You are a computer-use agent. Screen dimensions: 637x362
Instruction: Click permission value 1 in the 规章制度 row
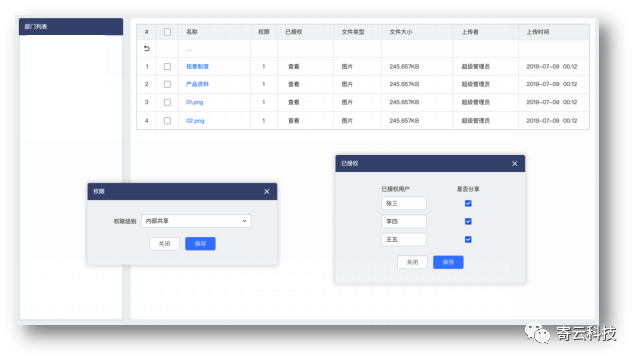point(264,66)
